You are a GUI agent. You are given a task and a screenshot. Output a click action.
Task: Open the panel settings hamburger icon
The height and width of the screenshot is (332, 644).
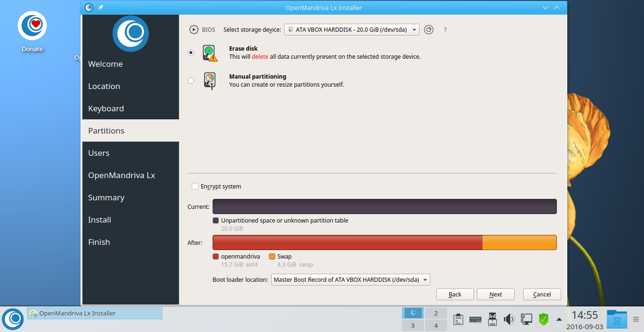(x=636, y=319)
